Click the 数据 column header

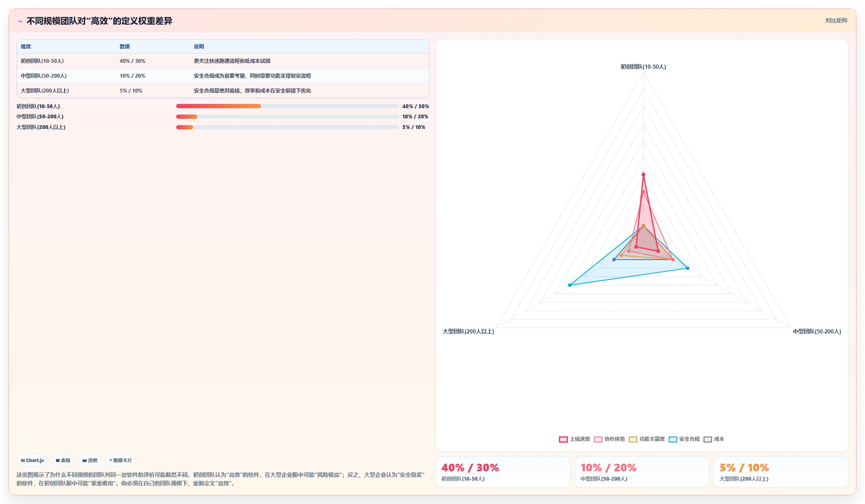click(125, 47)
